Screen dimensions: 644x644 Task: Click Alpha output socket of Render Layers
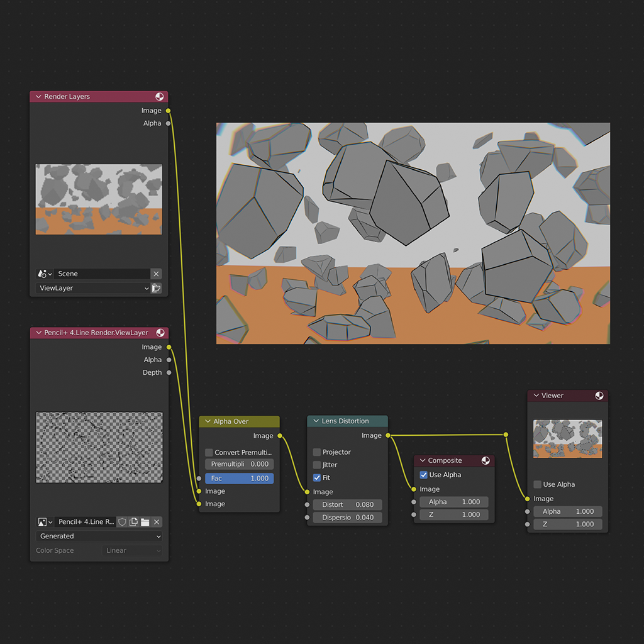[x=168, y=123]
